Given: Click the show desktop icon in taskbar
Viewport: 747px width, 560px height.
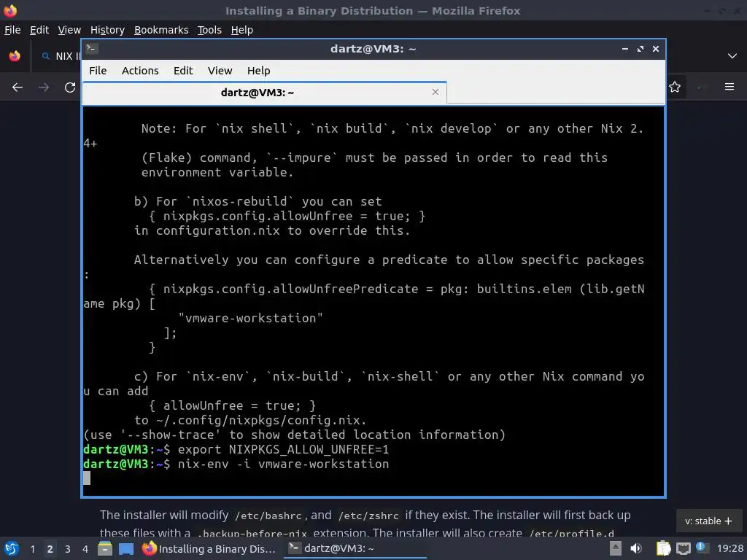Looking at the screenshot, I should click(x=125, y=548).
